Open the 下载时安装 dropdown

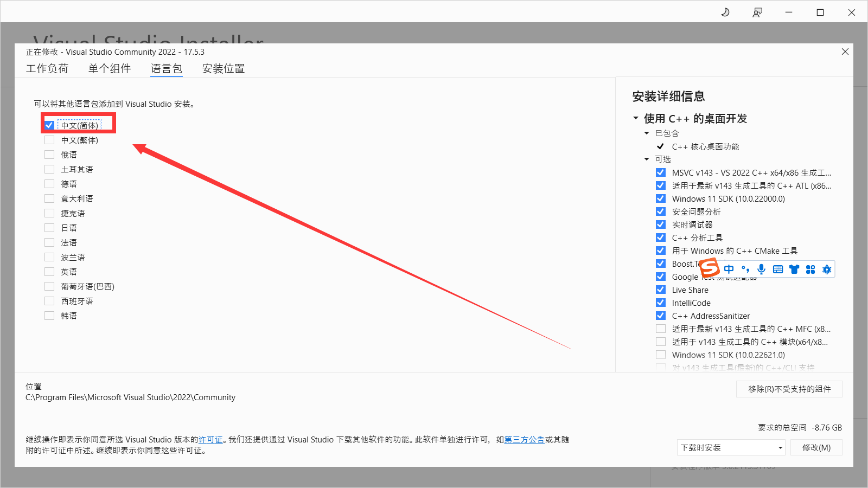(731, 447)
